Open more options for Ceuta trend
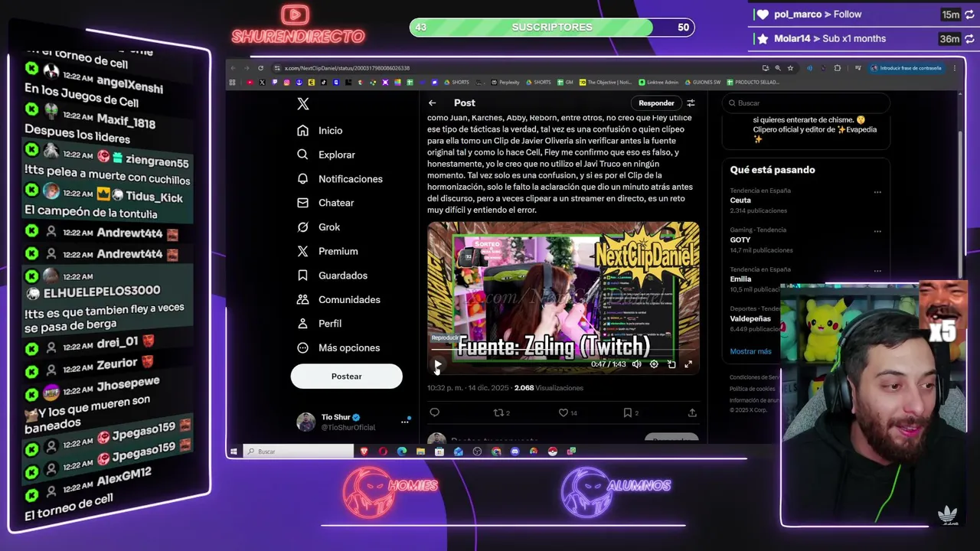Image resolution: width=980 pixels, height=551 pixels. 877,191
